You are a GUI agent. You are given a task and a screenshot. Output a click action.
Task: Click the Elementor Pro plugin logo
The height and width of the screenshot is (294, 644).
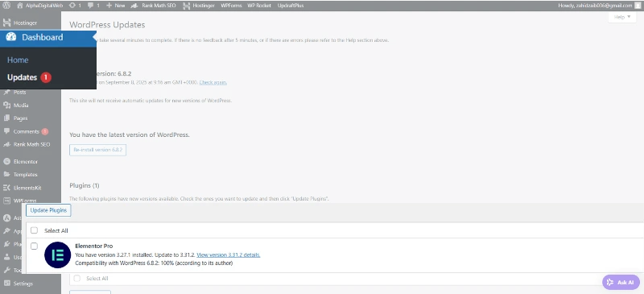pyautogui.click(x=57, y=255)
